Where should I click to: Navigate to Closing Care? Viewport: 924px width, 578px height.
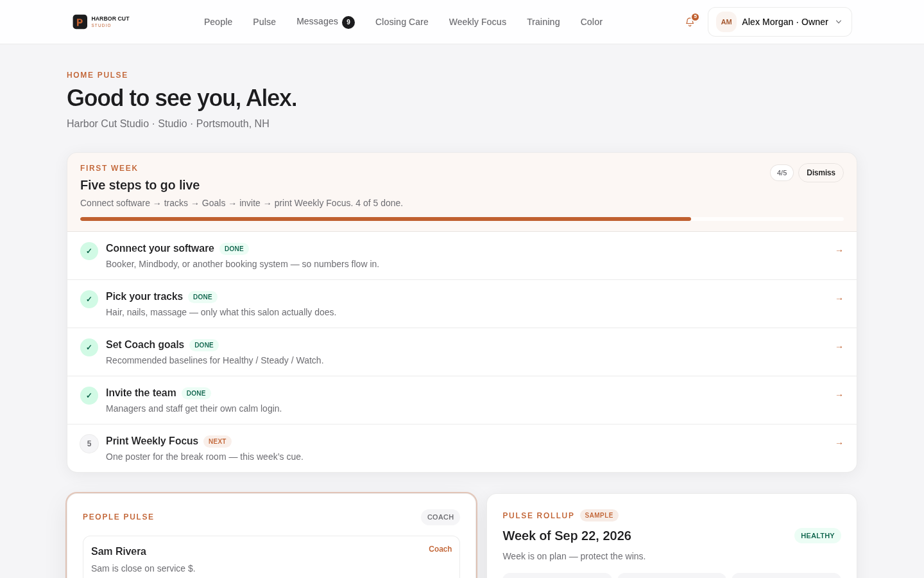[402, 22]
